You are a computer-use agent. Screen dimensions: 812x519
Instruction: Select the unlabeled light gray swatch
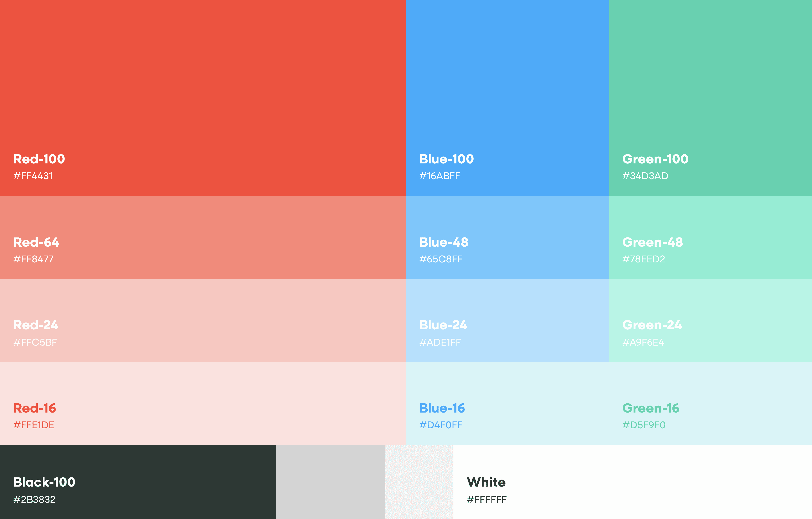419,482
